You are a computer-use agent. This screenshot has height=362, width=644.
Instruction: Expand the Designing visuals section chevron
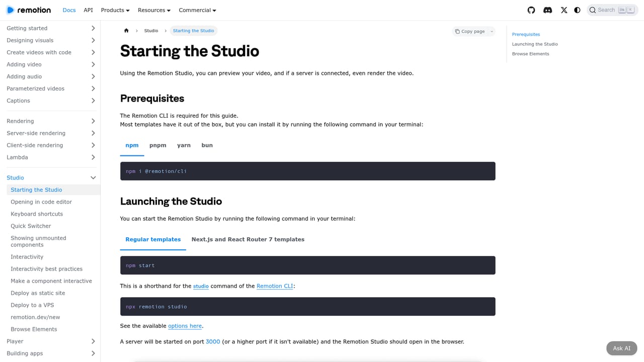coord(93,40)
